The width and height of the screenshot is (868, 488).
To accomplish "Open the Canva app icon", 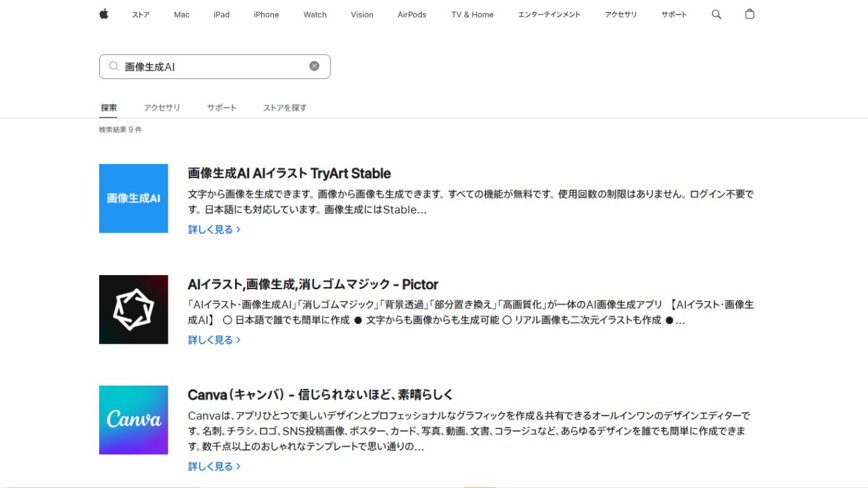I will [x=133, y=420].
